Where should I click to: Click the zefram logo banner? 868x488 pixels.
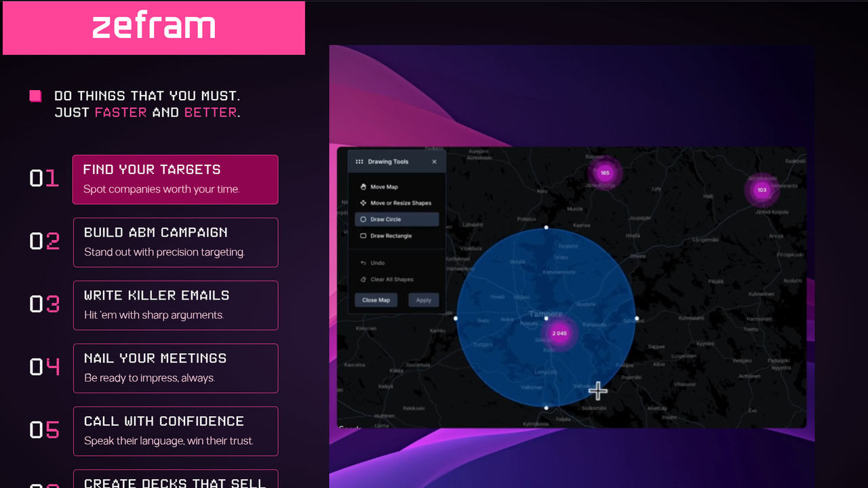[154, 28]
